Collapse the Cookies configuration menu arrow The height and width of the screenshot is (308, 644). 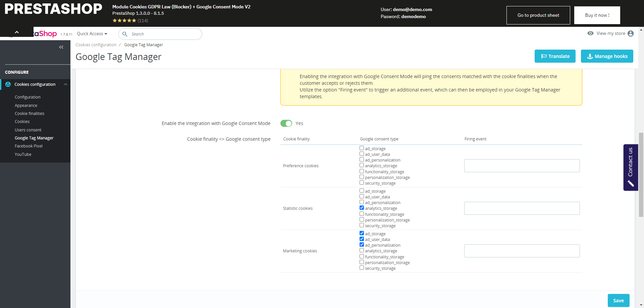66,84
